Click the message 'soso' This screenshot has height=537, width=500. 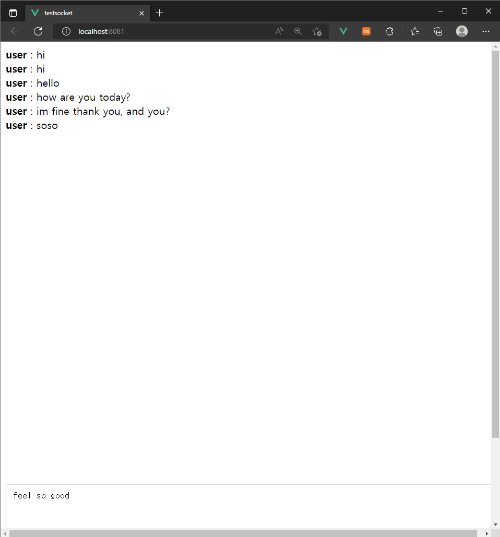pyautogui.click(x=47, y=126)
